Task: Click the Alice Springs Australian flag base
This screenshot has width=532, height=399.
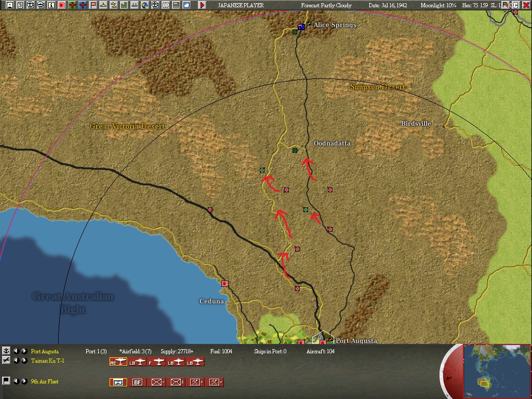Action: tap(301, 27)
